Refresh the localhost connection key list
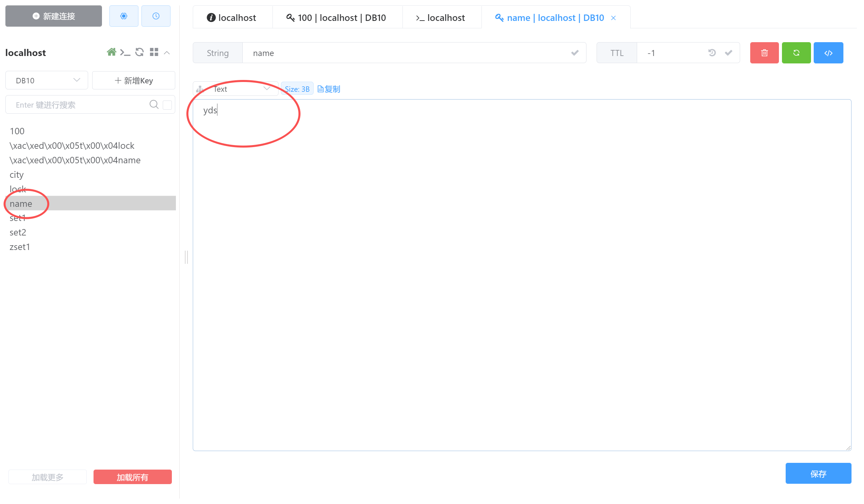Viewport: 864px width, 504px height. click(x=139, y=52)
